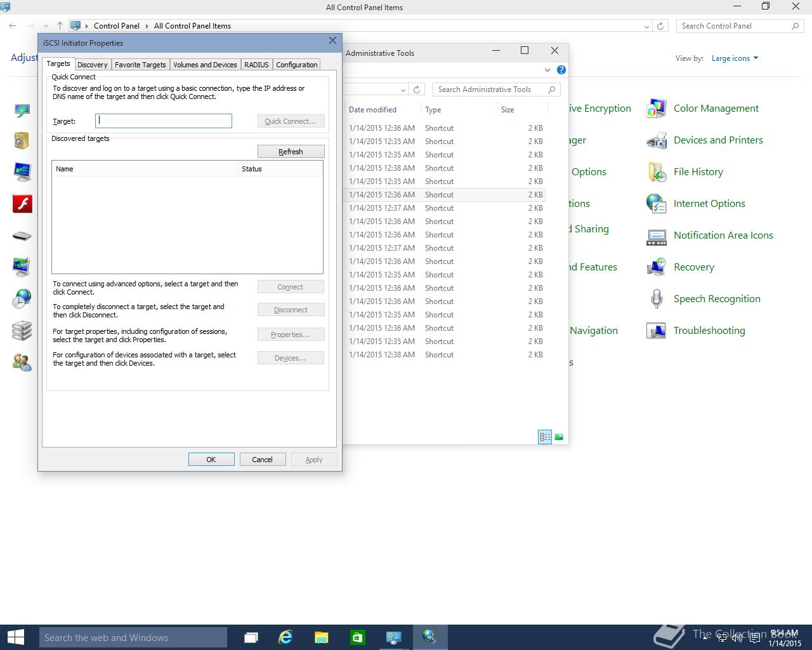
Task: Open Help in Administrative Tools window
Action: point(561,70)
